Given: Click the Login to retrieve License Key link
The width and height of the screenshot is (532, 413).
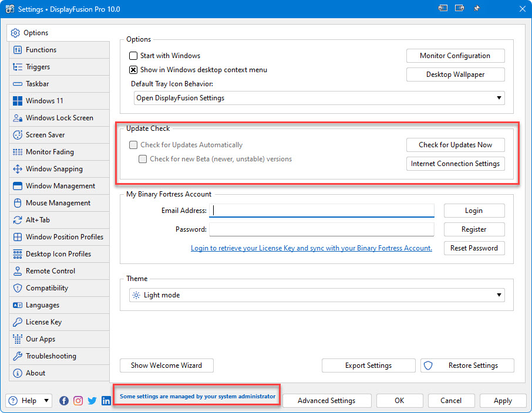Looking at the screenshot, I should tap(311, 248).
